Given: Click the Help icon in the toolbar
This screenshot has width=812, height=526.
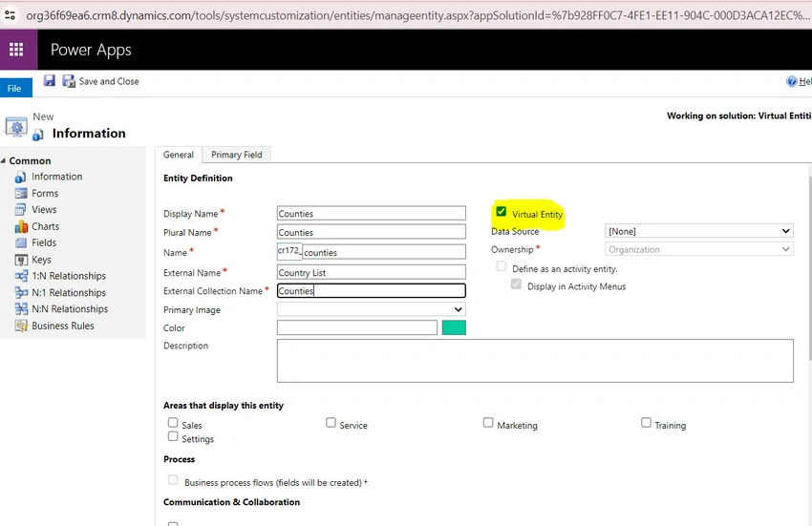Looking at the screenshot, I should [791, 81].
